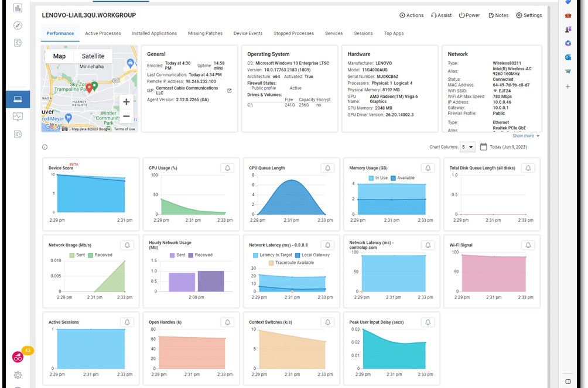Toggle browser sidebar panel icon at bottom right
This screenshot has height=388, width=588.
[568, 382]
